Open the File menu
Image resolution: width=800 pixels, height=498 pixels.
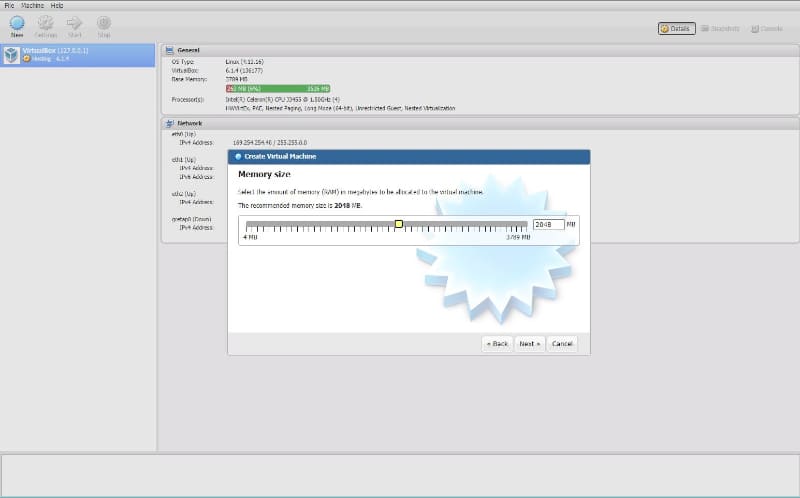click(x=9, y=5)
